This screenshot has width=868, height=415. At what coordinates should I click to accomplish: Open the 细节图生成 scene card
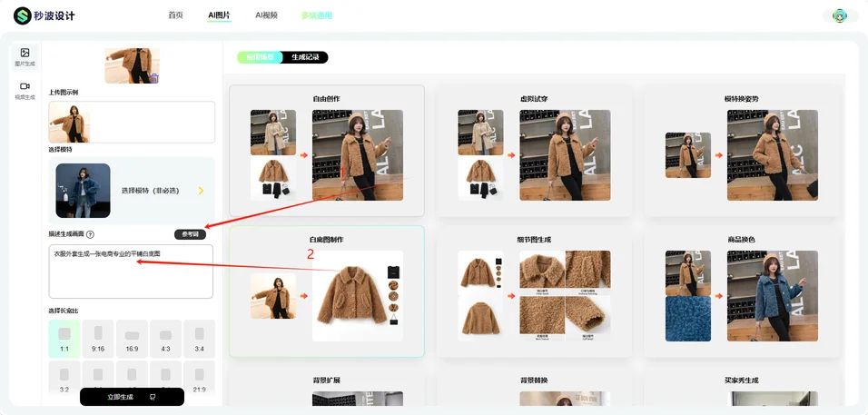coord(534,291)
